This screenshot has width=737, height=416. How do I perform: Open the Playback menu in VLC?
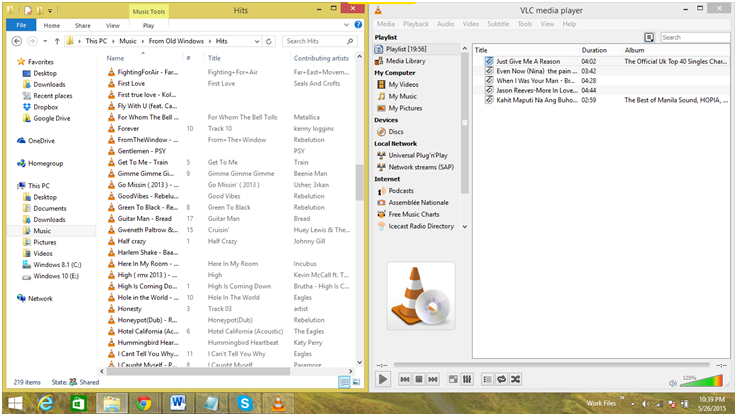[x=415, y=23]
